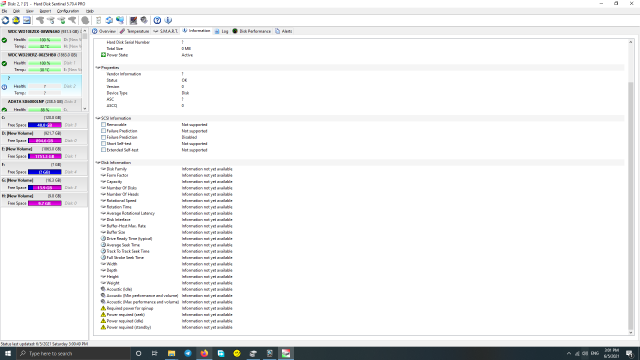This screenshot has width=640, height=360.
Task: Collapse the Disk Information section
Action: 98,162
